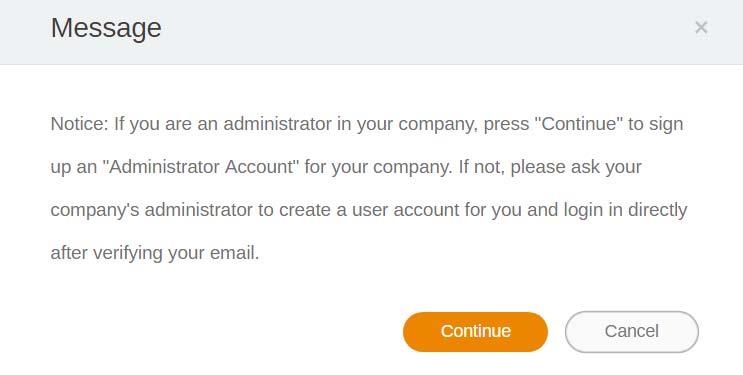Click the white space left of the Continue button
The height and width of the screenshot is (375, 743).
[x=223, y=331]
